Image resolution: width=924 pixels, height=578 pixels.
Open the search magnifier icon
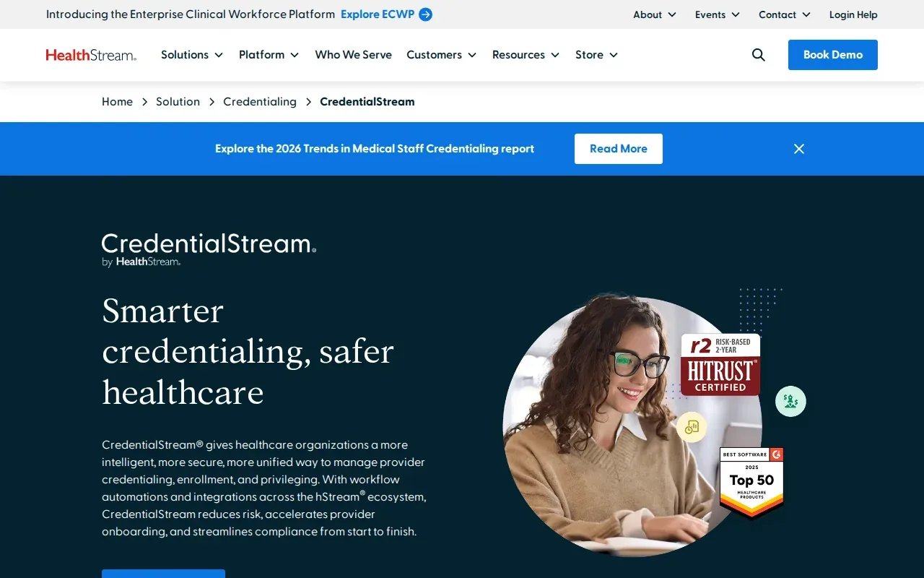(x=758, y=55)
